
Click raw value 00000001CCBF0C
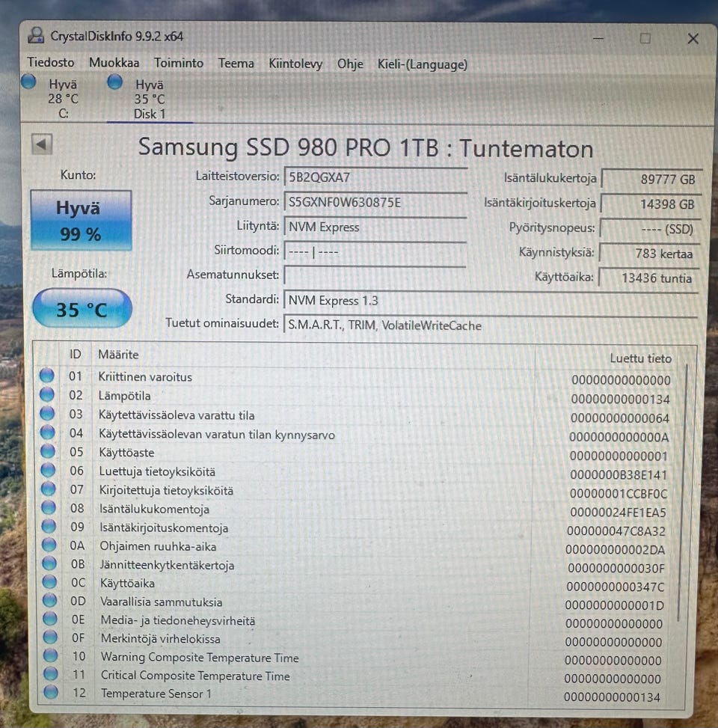pyautogui.click(x=619, y=494)
